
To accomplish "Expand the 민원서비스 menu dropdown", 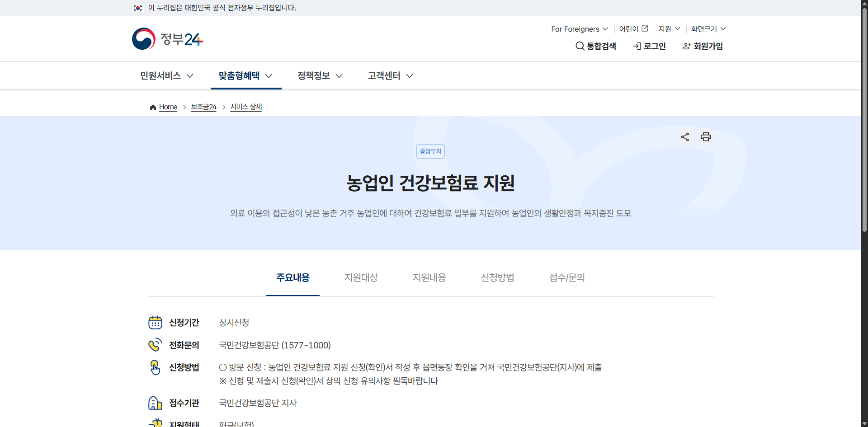I will (167, 75).
